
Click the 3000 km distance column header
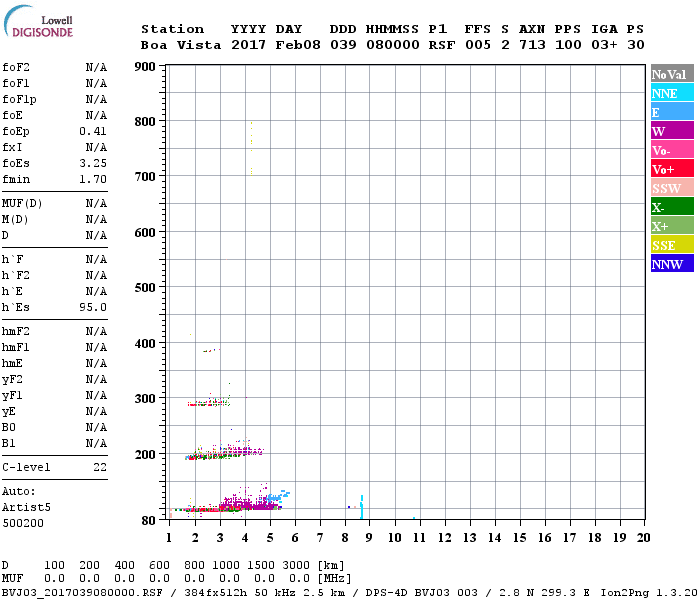[x=296, y=565]
